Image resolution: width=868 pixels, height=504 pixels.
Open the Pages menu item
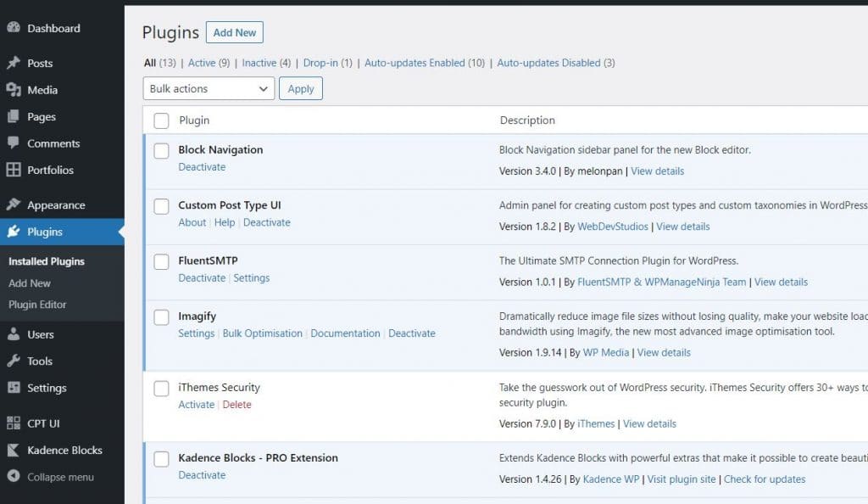point(42,117)
